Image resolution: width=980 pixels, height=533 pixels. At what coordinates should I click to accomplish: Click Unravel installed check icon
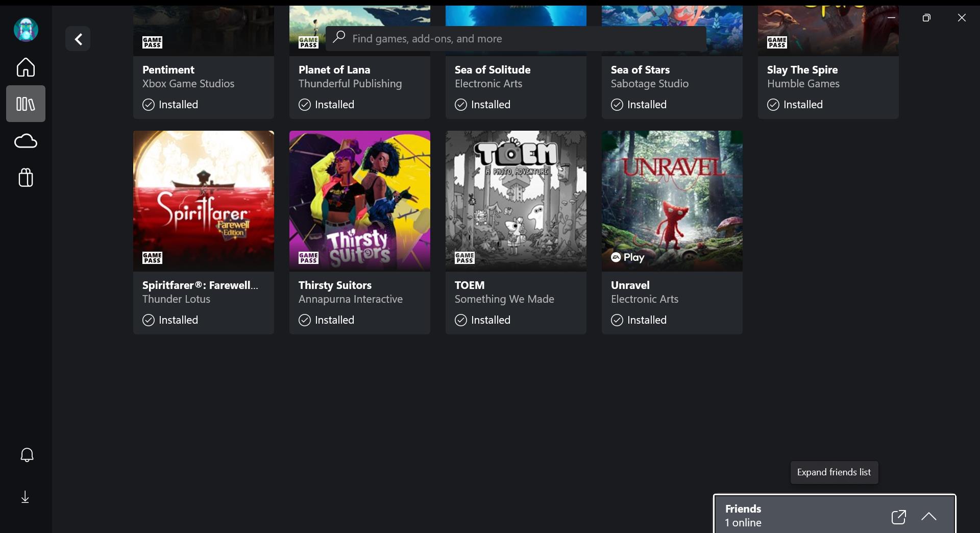pos(617,320)
